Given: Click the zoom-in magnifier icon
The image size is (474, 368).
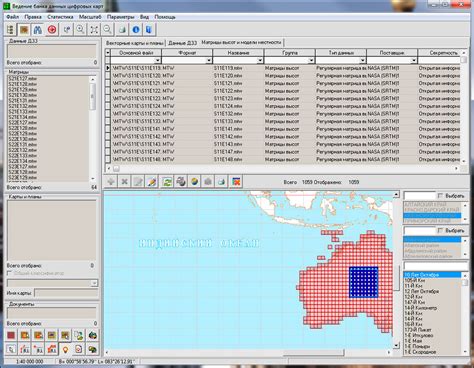Looking at the screenshot, I should point(80,30).
